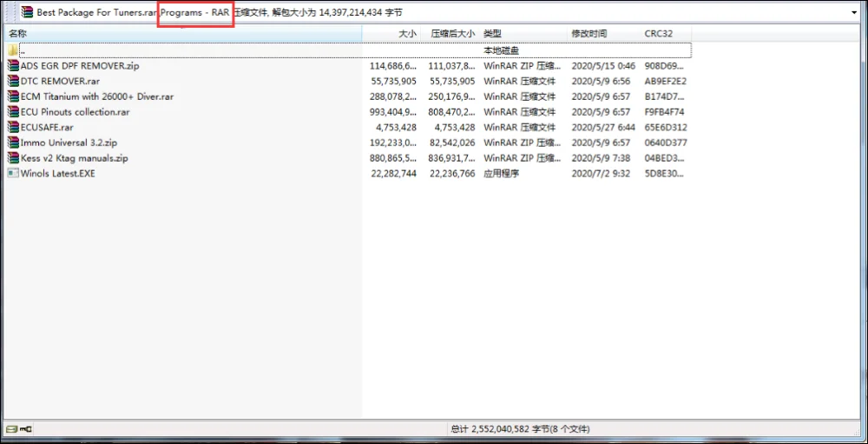Select ECU Pinouts collection.rar name
Screen dimensions: 868x444
76,112
